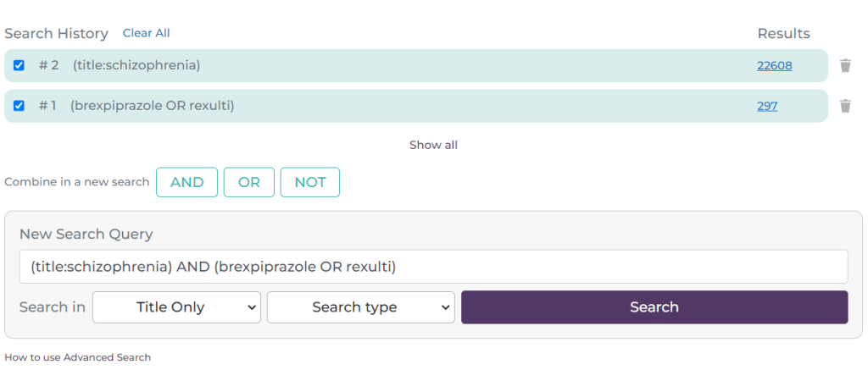
Task: Click the Results column header
Action: pos(783,34)
